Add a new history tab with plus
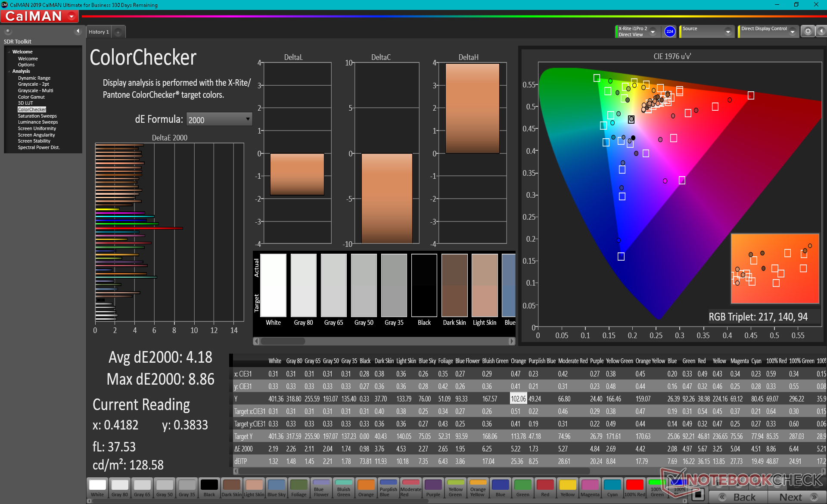This screenshot has height=504, width=827. (118, 32)
